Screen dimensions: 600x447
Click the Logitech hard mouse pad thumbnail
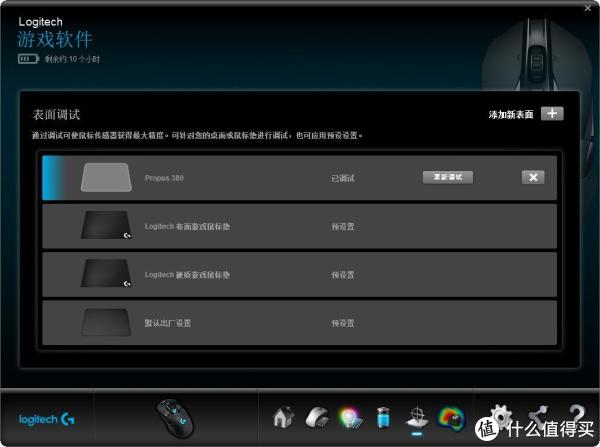pos(106,274)
